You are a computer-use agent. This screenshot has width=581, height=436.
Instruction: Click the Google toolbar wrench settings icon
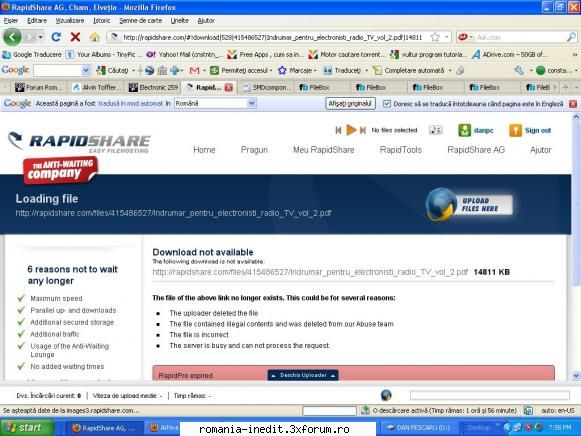pos(519,70)
